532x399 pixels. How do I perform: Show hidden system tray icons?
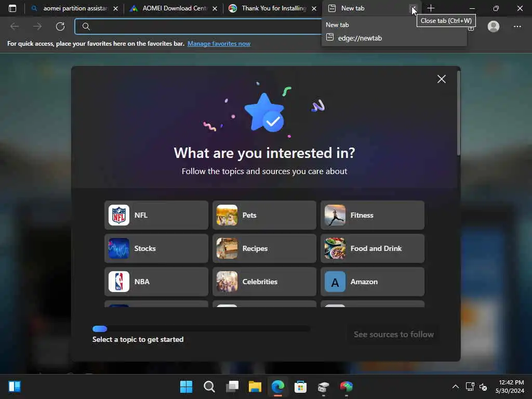pyautogui.click(x=456, y=387)
